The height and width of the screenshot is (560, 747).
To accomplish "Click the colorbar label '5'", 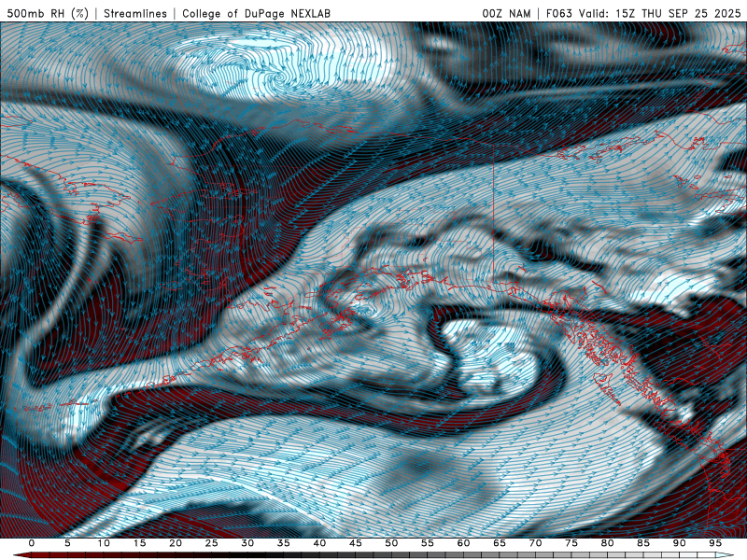I will pyautogui.click(x=67, y=543).
